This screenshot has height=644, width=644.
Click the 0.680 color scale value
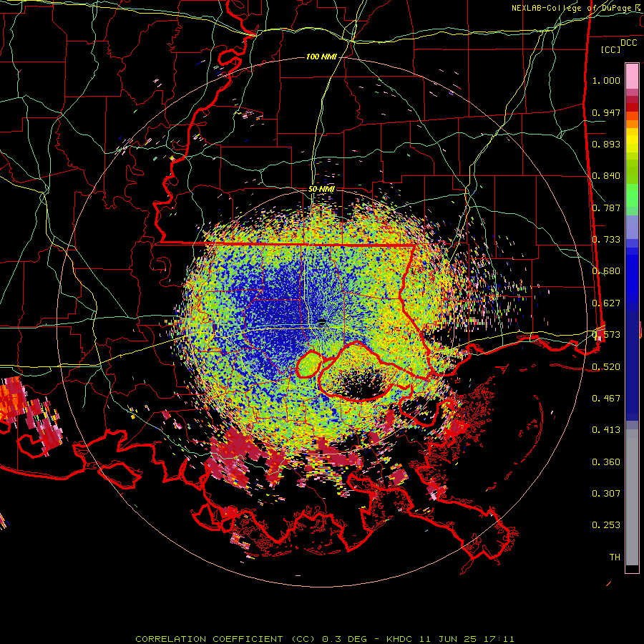click(606, 271)
